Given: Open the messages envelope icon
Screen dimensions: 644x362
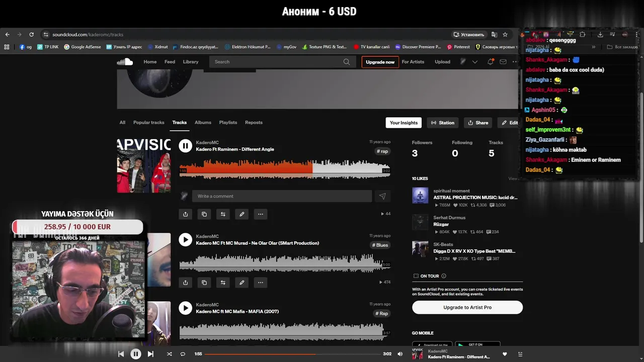Looking at the screenshot, I should 503,62.
